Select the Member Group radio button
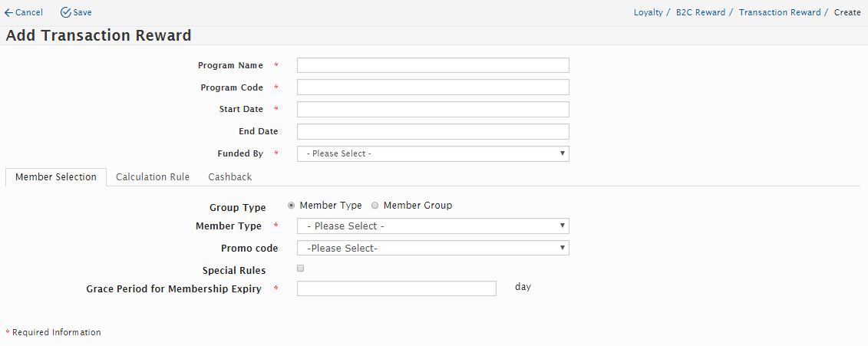The image size is (868, 346). coord(375,206)
